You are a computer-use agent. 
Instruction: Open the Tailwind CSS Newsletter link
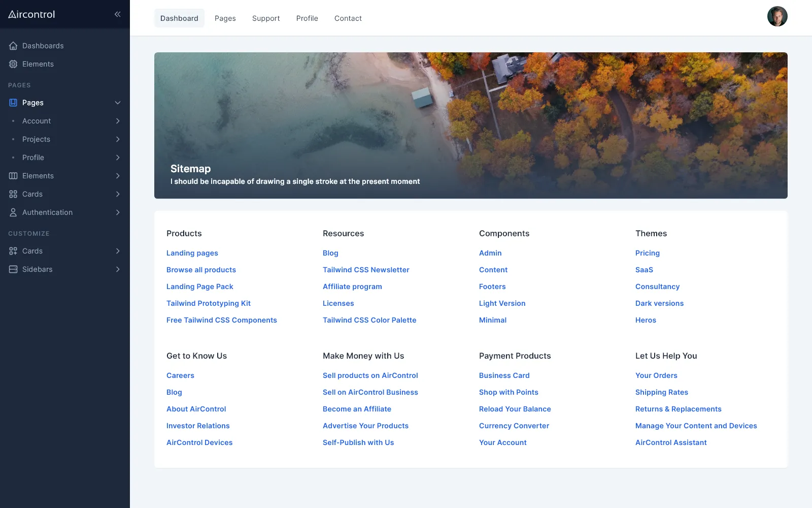coord(366,270)
